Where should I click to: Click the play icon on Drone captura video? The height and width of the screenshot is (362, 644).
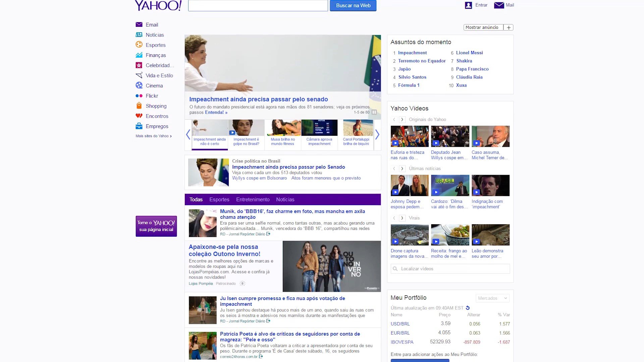pos(395,241)
